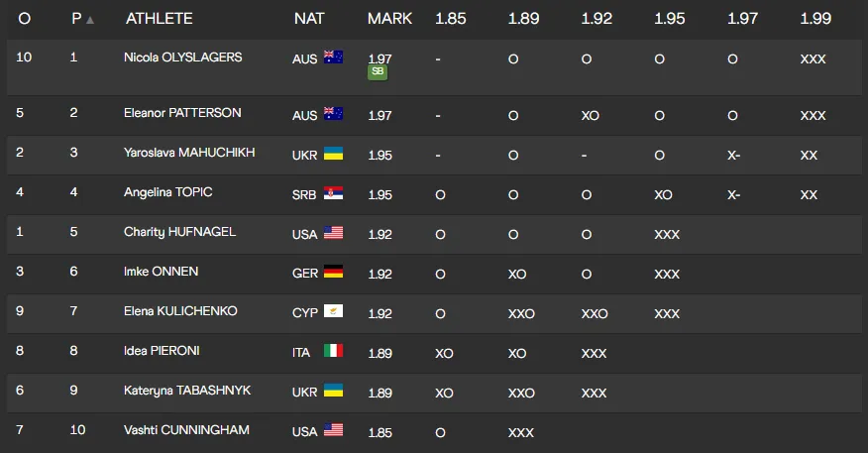Click green SB badge under Olyslagers' mark

pyautogui.click(x=377, y=71)
